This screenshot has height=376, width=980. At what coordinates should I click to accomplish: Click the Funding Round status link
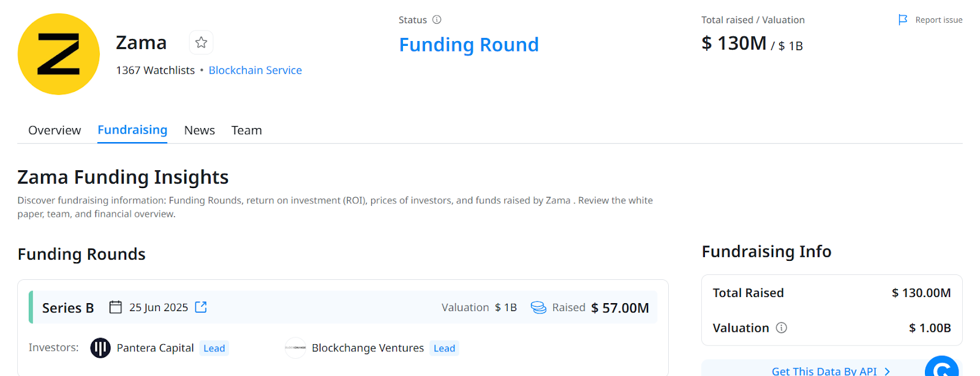click(x=469, y=45)
